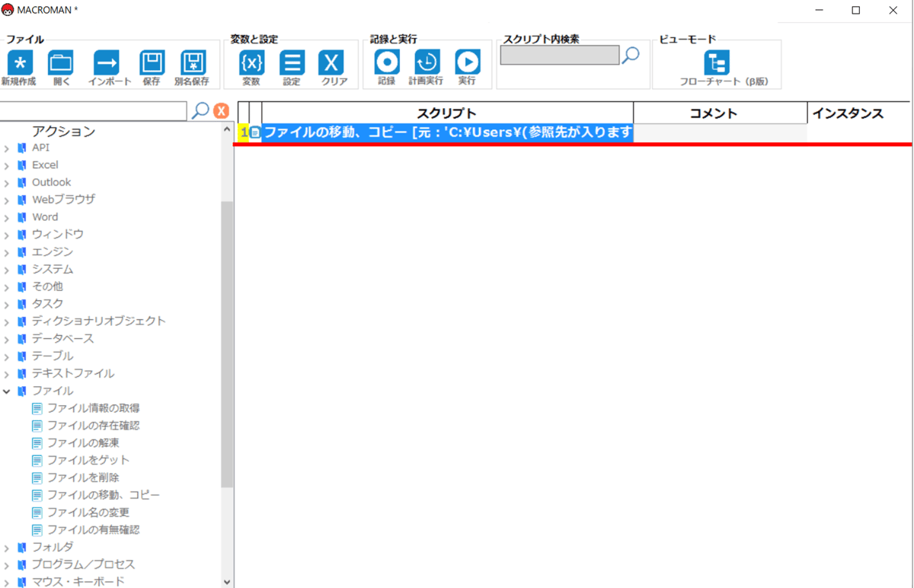The width and height of the screenshot is (914, 588).
Task: Choose the ファイル名の変更 action
Action: tap(88, 513)
